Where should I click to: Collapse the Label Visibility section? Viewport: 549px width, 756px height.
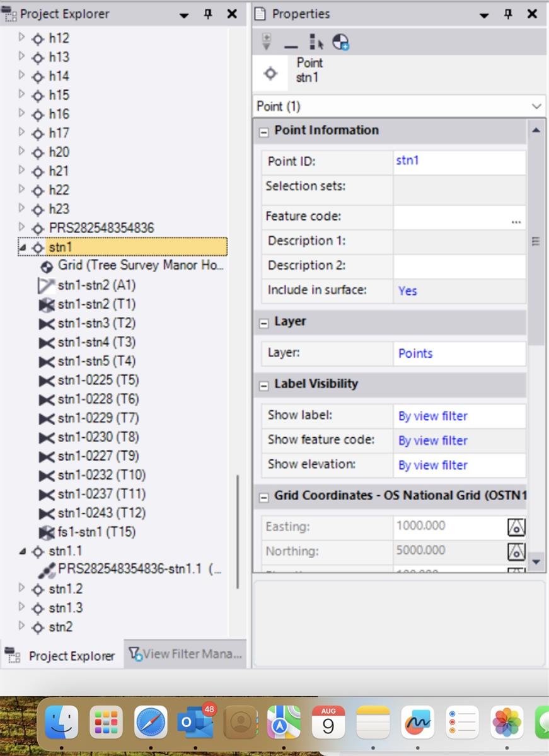[264, 385]
